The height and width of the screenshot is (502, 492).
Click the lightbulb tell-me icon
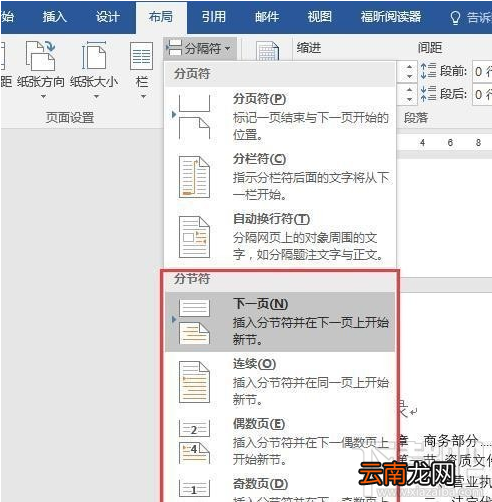click(455, 18)
